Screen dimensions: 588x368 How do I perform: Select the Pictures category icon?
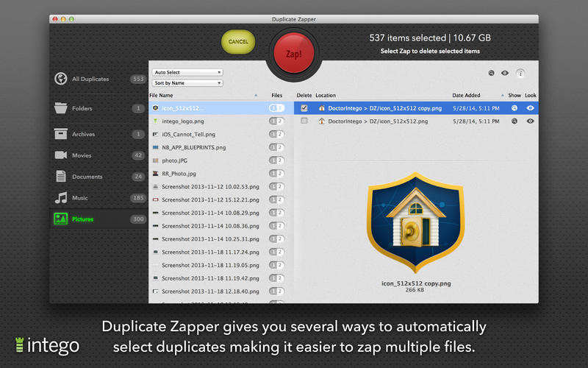[61, 219]
